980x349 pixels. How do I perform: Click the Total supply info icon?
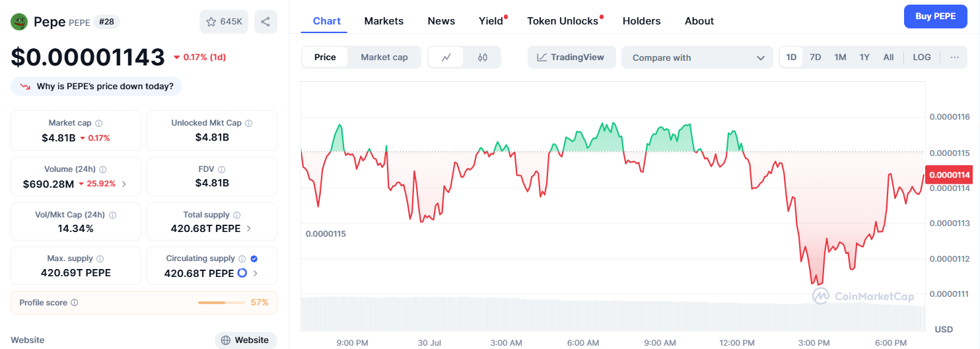(x=237, y=215)
